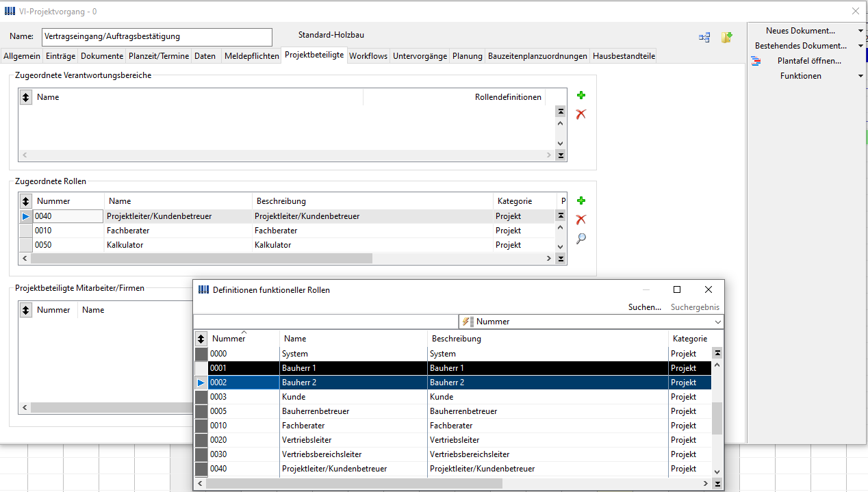Screen dimensions: 868x492
Task: Click Suchen... in the Definitionen dialog
Action: (645, 307)
